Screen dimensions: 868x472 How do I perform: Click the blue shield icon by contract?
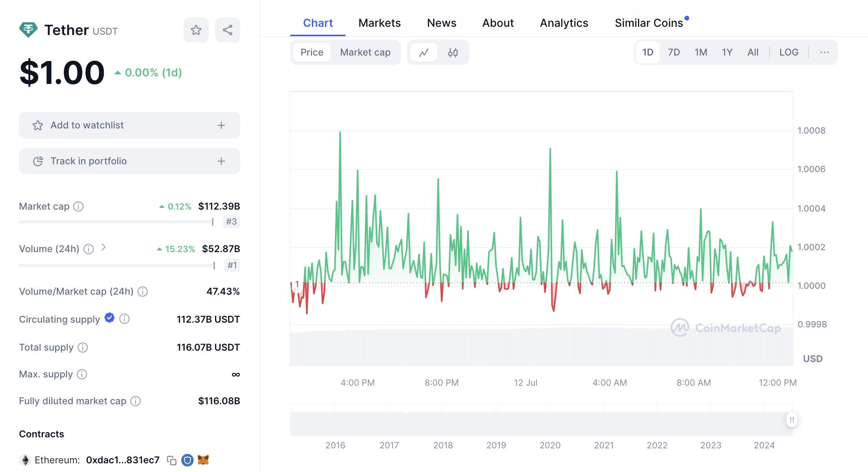pos(187,460)
